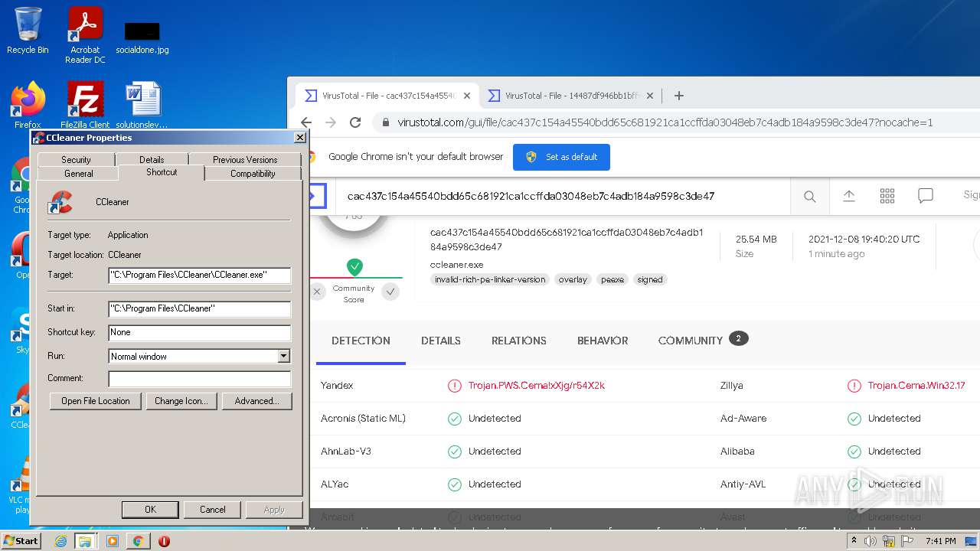Switch to the Security tab
Viewport: 980px width, 551px height.
tap(76, 159)
